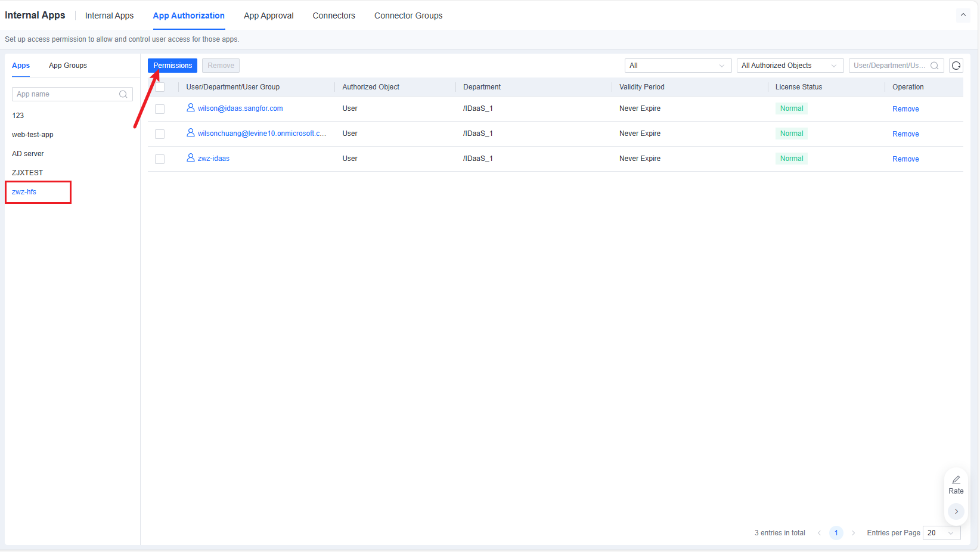Click the Permissions button
This screenshot has width=980, height=552.
[172, 66]
